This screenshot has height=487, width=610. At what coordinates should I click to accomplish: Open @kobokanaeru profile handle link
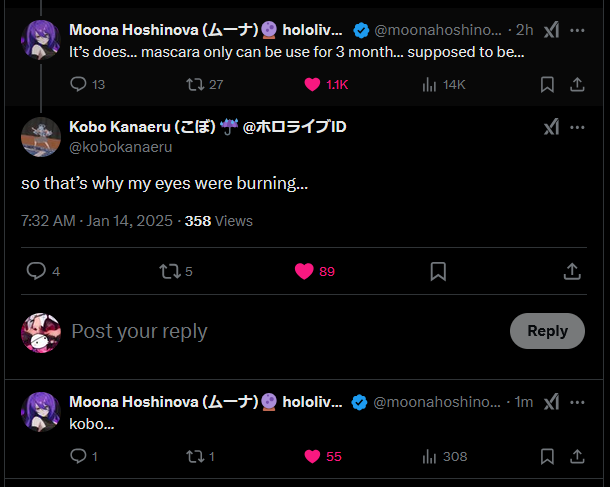(x=121, y=147)
